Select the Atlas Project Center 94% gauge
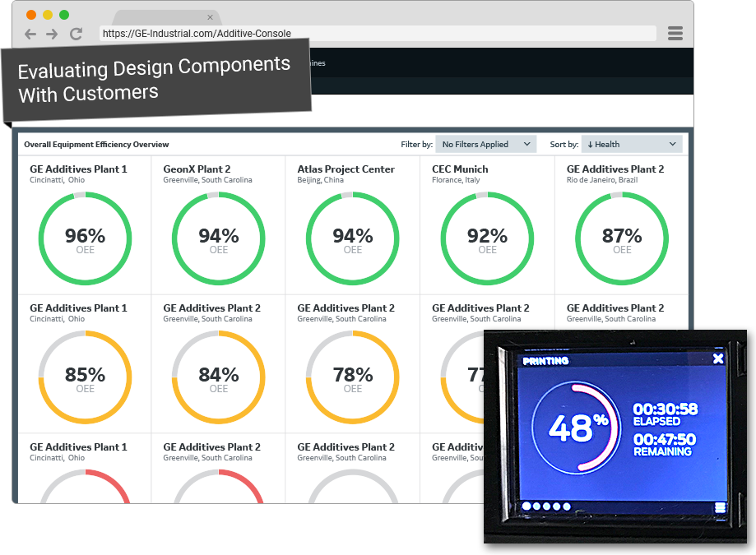 (x=352, y=238)
